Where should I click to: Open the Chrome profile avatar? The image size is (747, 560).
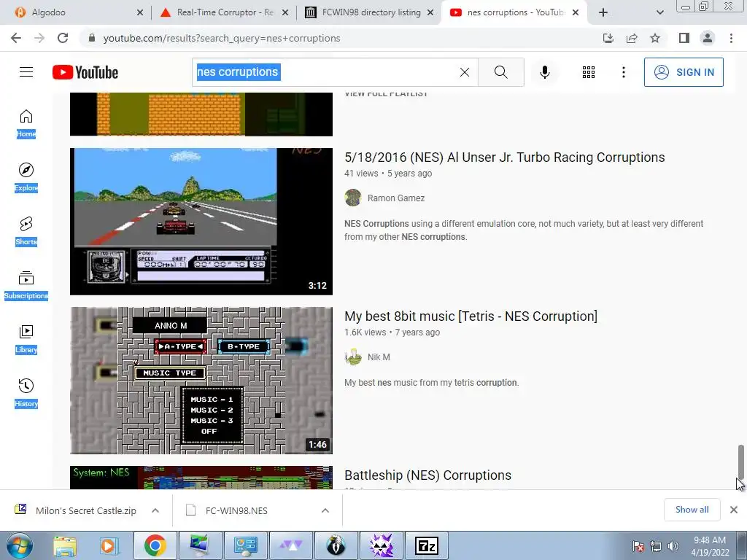coord(708,38)
